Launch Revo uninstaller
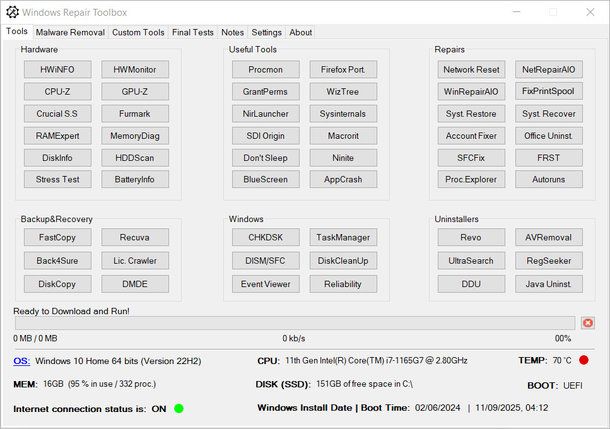Viewport: 610px width, 429px height. (x=471, y=237)
